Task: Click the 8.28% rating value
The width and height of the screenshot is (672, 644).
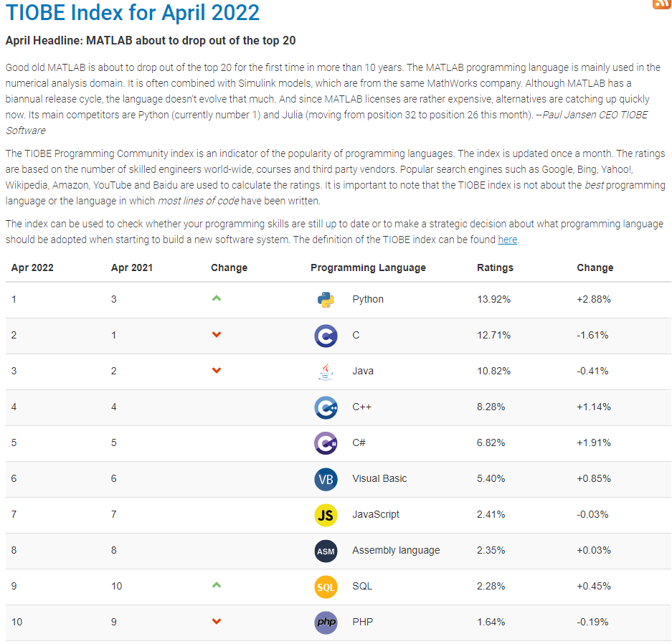Action: (491, 407)
